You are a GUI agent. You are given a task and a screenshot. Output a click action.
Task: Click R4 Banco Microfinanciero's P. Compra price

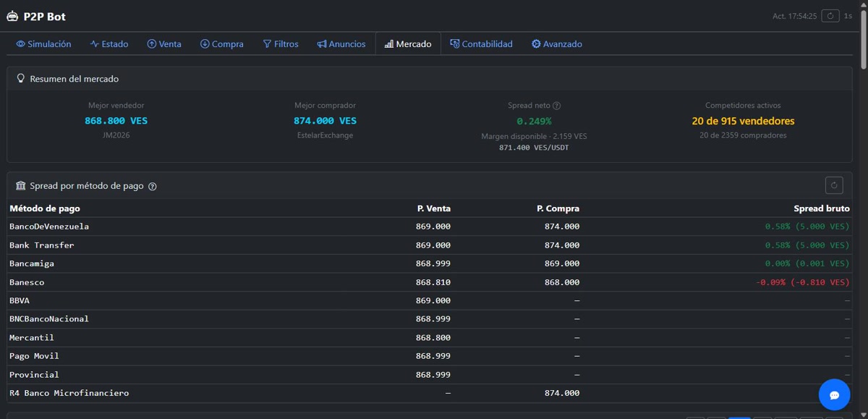(562, 393)
